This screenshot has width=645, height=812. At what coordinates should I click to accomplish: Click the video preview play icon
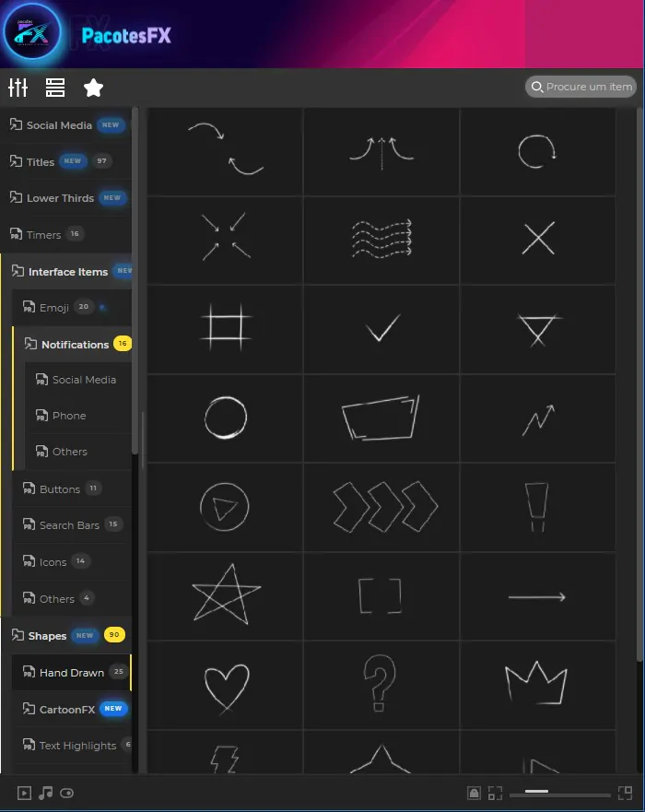(24, 794)
